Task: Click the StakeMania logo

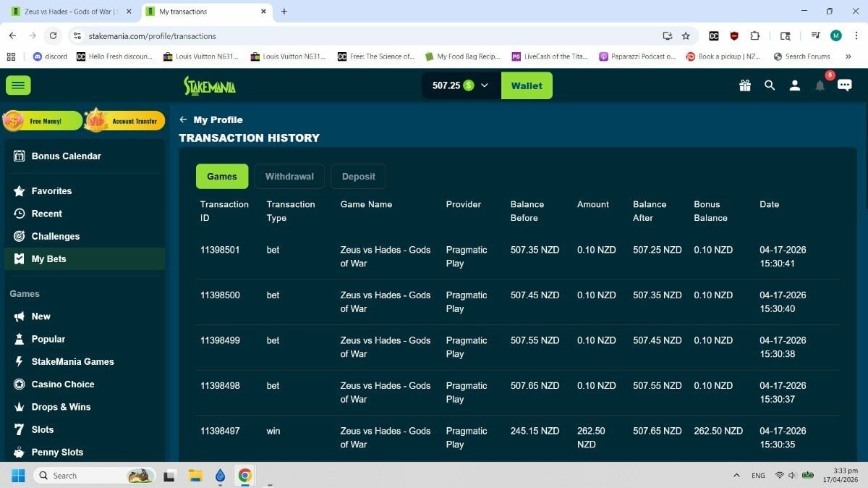Action: [x=209, y=85]
